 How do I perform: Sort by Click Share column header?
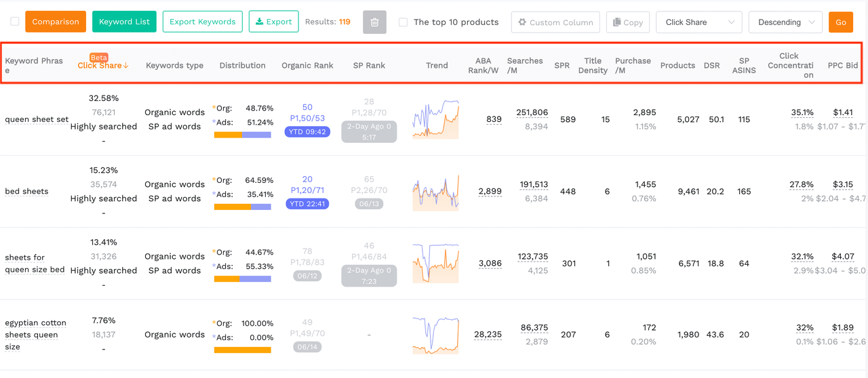pos(100,66)
